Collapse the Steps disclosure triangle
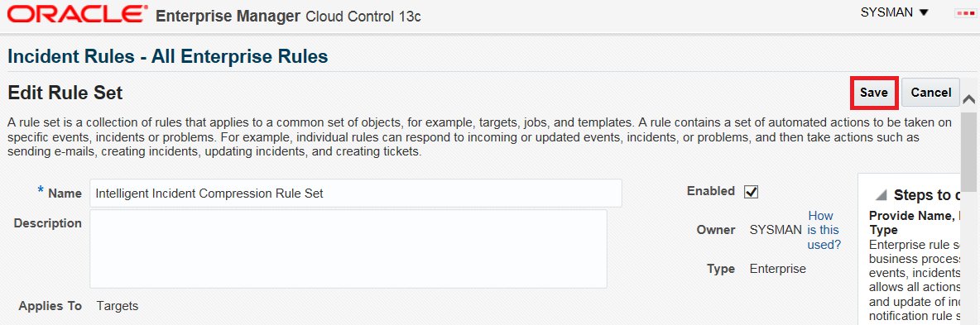Image resolution: width=980 pixels, height=325 pixels. point(881,195)
